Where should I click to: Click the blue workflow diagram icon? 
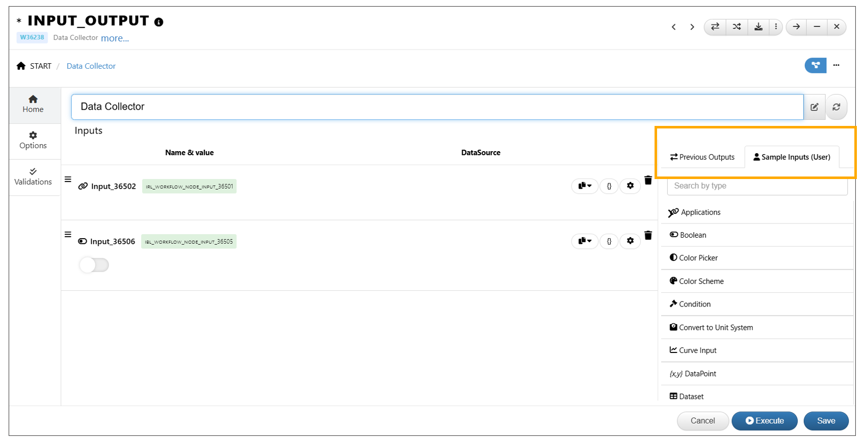[x=815, y=65]
